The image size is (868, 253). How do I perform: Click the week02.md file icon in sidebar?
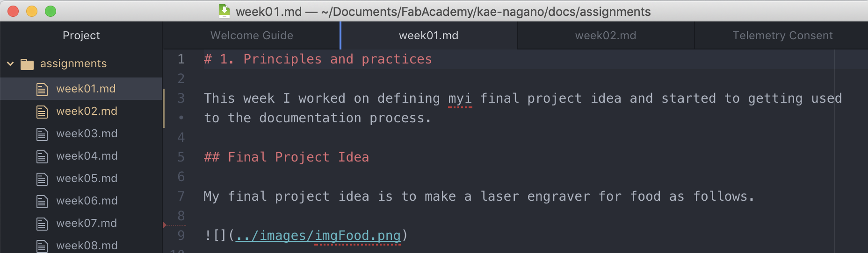tap(42, 112)
